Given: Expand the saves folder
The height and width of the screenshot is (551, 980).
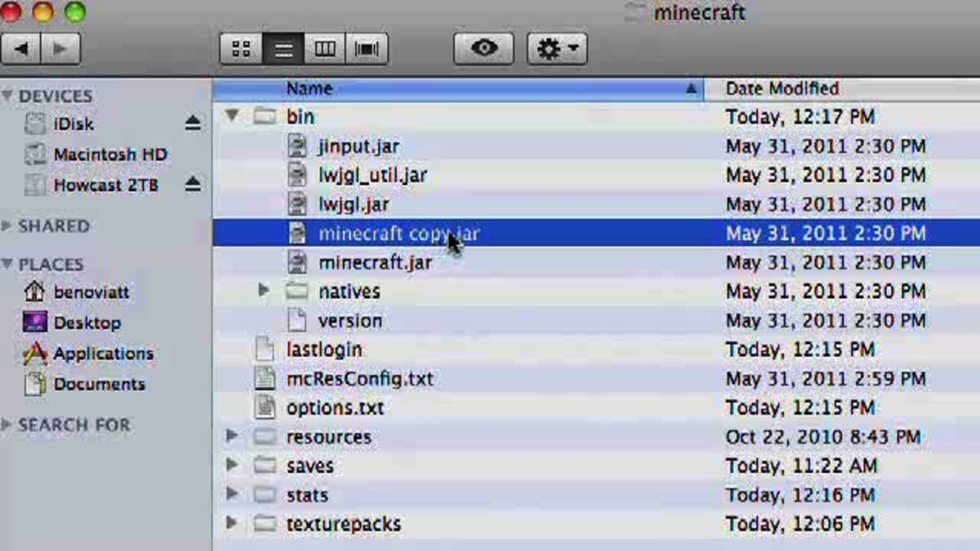Looking at the screenshot, I should tap(232, 465).
